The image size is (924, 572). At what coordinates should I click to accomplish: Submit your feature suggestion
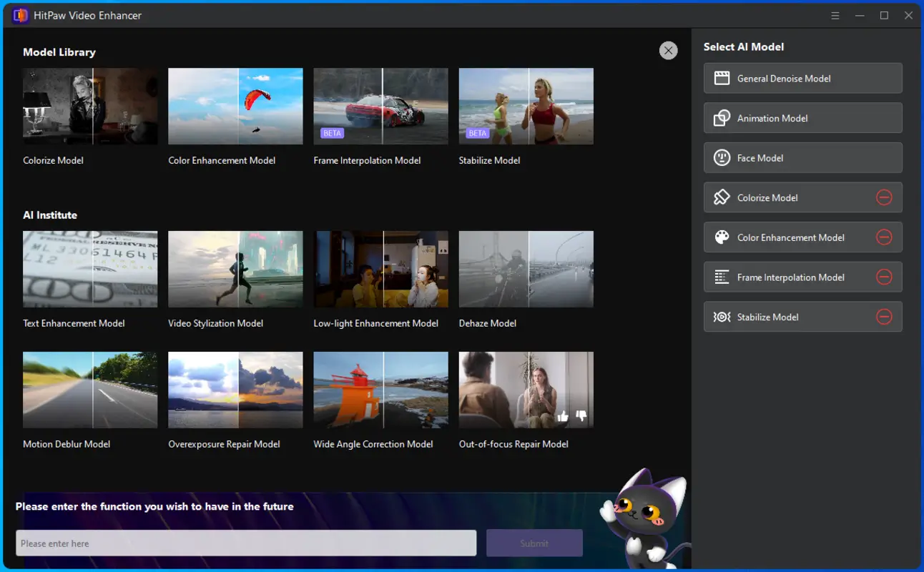click(x=534, y=543)
